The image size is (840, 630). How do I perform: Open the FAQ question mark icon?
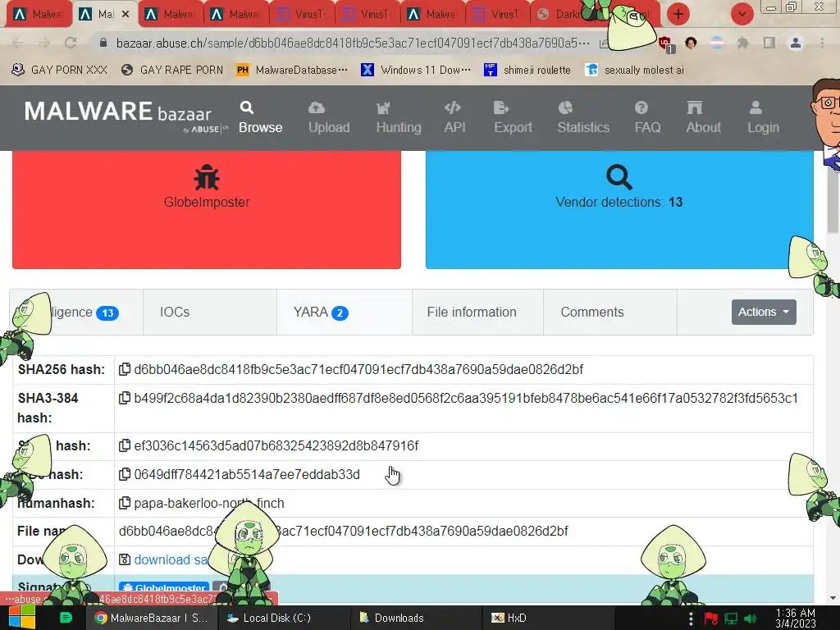[x=641, y=107]
